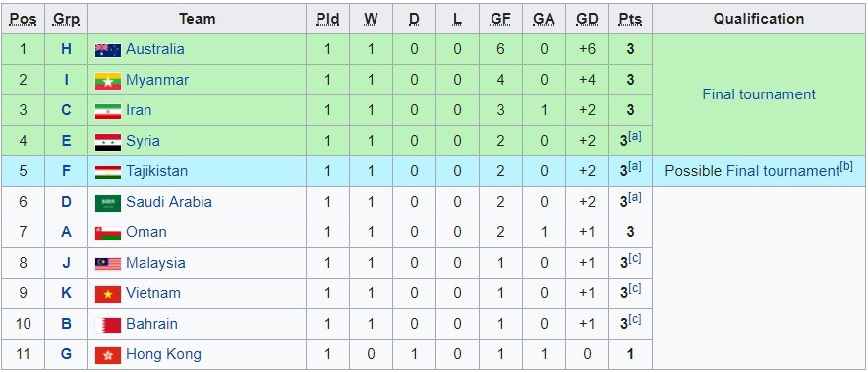Click the Vietnam flag icon
The image size is (868, 372).
[108, 294]
